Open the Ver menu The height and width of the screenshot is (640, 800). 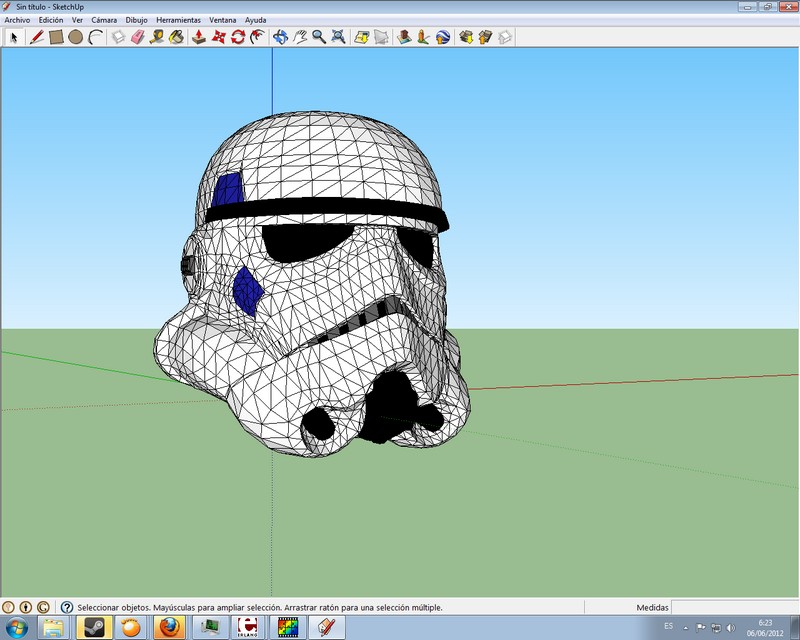click(77, 20)
